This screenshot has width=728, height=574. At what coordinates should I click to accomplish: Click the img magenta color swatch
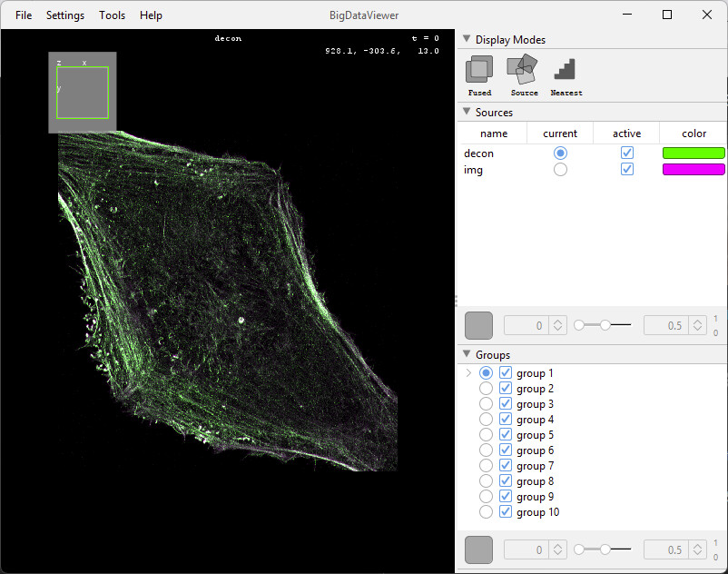click(694, 170)
